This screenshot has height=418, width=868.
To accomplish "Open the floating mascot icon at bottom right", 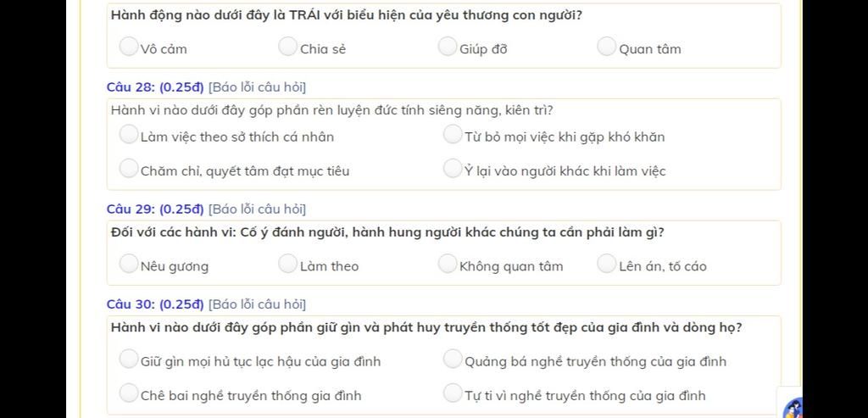I will tap(793, 408).
